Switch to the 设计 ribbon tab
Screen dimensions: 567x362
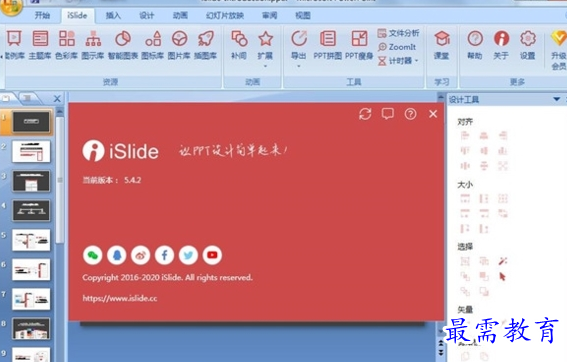click(146, 15)
